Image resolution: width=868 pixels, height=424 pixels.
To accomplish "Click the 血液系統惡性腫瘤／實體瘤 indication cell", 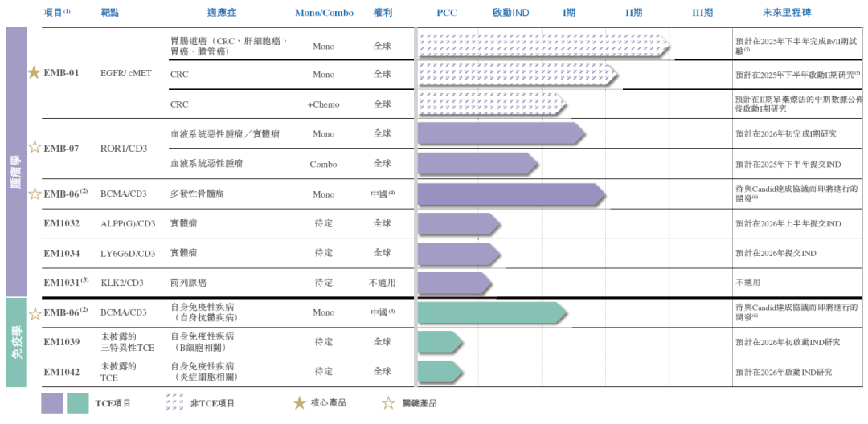I will click(x=225, y=134).
